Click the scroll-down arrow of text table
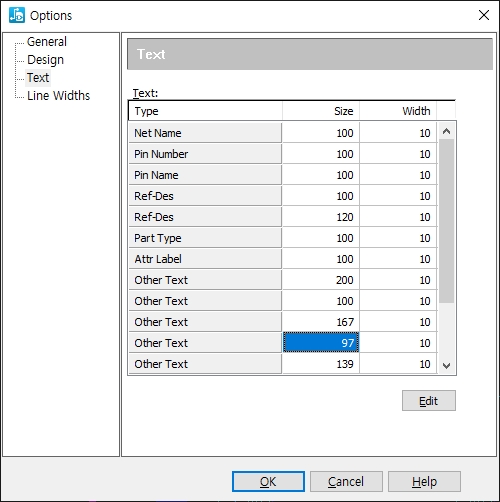 point(447,365)
